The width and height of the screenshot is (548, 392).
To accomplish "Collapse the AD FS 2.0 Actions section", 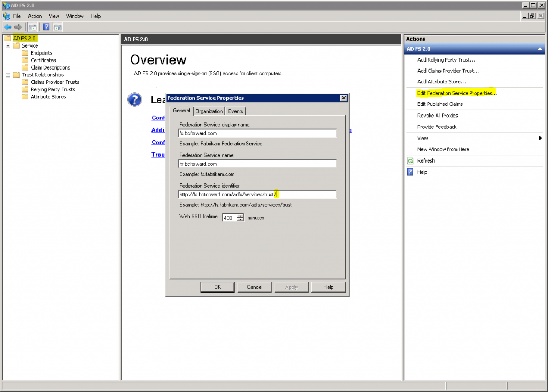I will (540, 49).
